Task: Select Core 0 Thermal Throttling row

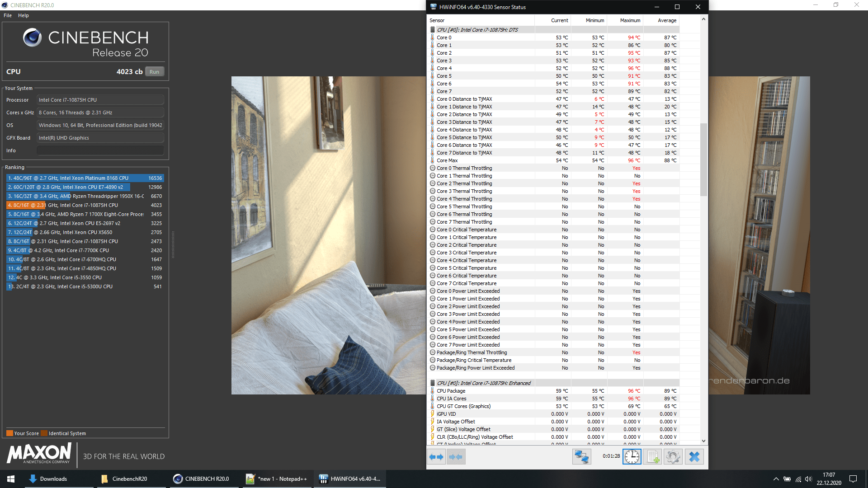Action: pos(554,168)
